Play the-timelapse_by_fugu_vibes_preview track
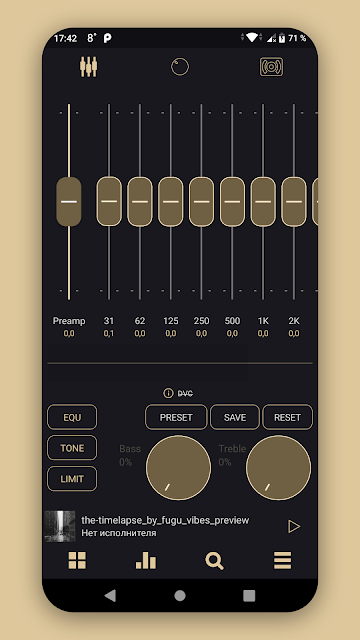This screenshot has height=640, width=360. coord(294,527)
